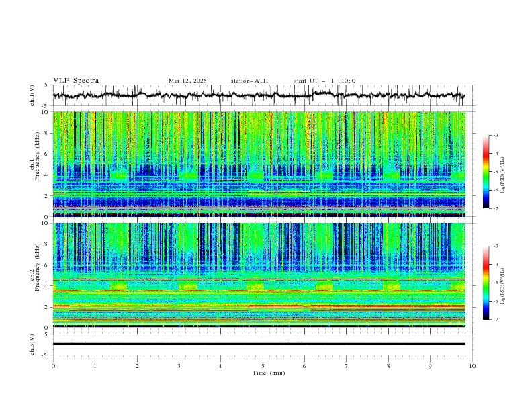Click the 'VLF Spectra' title text
The height and width of the screenshot is (411, 532).
coord(76,81)
